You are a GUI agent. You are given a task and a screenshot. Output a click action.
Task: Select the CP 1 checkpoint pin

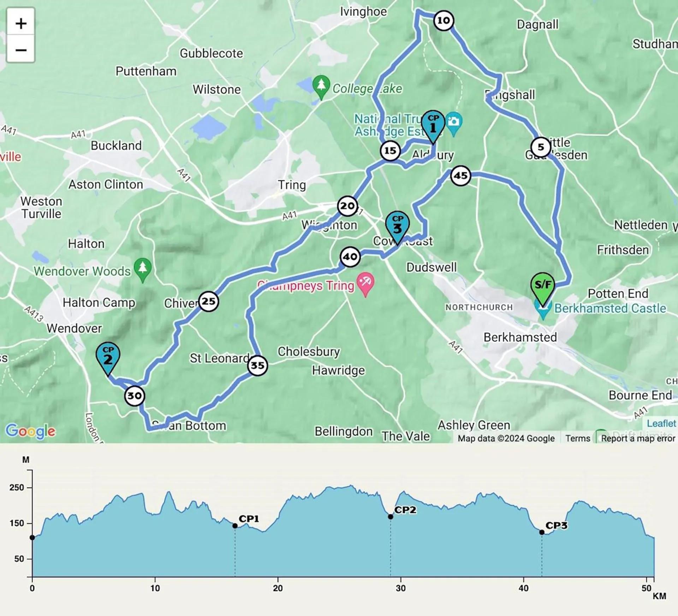pos(433,127)
